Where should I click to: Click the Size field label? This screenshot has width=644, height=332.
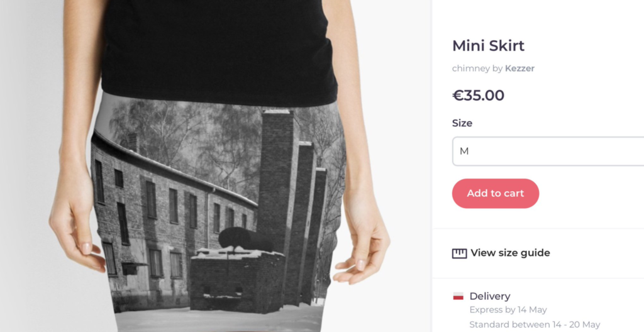click(462, 123)
